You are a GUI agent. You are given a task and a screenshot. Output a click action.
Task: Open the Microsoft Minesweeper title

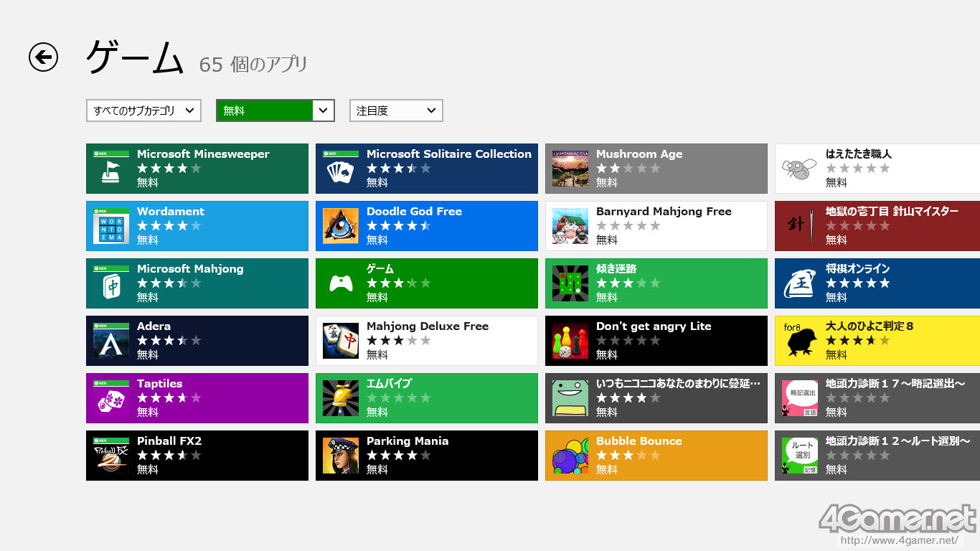pos(203,154)
